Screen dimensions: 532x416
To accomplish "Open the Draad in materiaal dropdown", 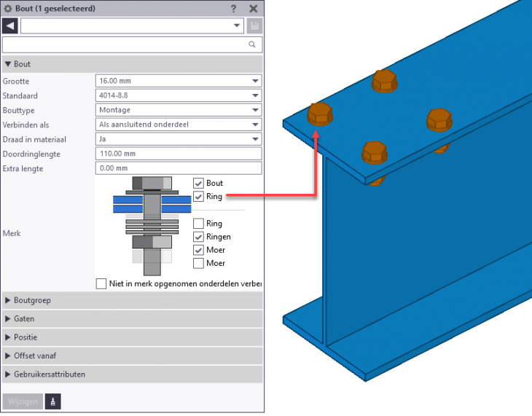I will pyautogui.click(x=179, y=139).
